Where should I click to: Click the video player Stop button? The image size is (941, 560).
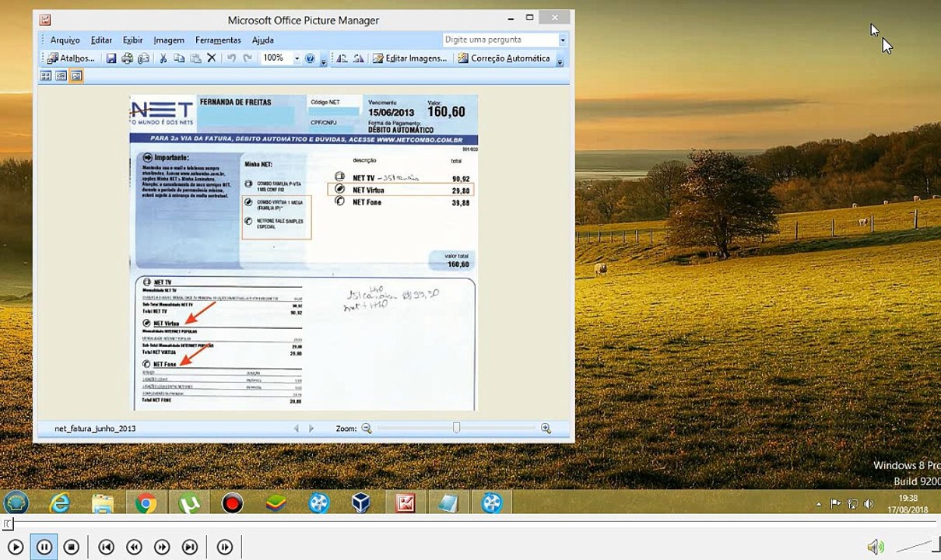tap(71, 548)
